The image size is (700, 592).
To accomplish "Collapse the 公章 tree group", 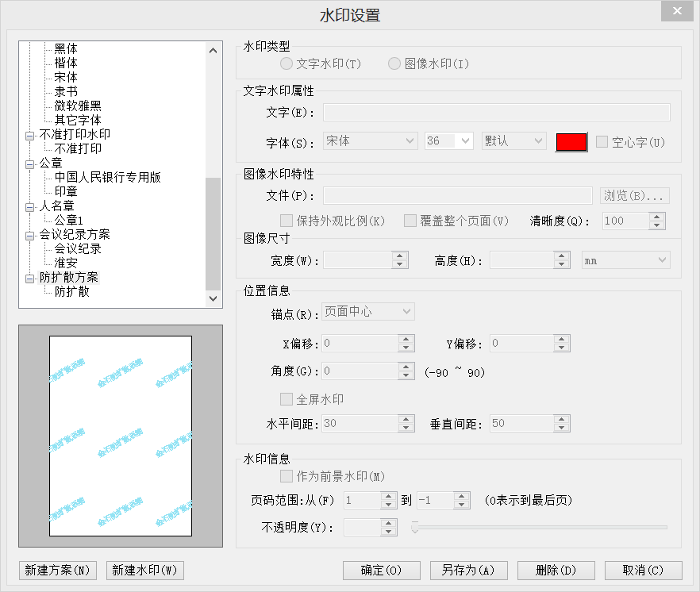I will point(29,163).
